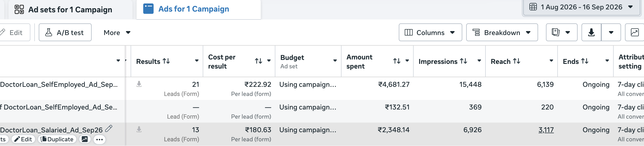The height and width of the screenshot is (146, 644).
Task: Sort by Reach column arrows
Action: tap(517, 61)
